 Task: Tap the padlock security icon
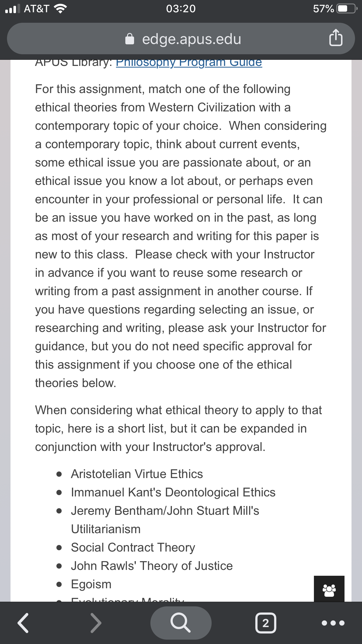point(130,38)
